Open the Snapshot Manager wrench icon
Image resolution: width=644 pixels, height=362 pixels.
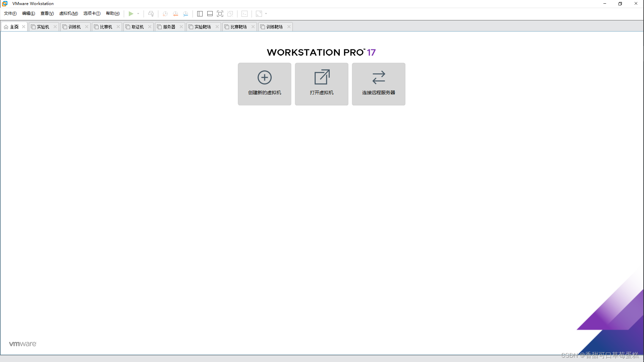tap(185, 14)
